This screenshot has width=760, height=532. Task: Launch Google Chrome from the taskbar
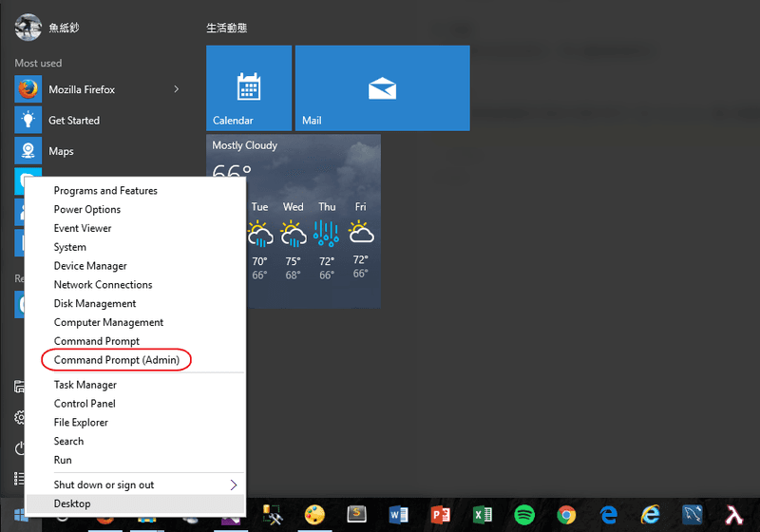pos(566,515)
